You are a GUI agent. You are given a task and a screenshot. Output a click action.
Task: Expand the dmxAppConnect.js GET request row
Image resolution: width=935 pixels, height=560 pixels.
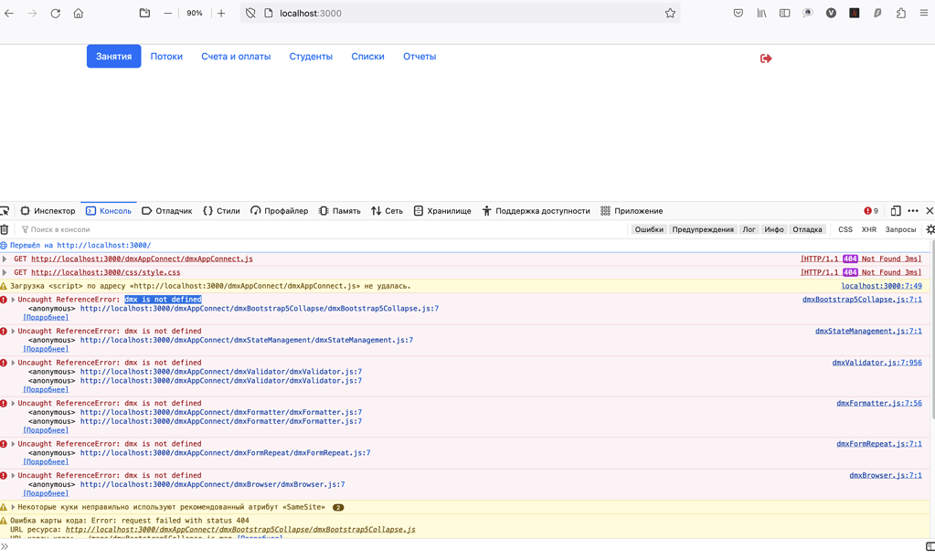(x=5, y=259)
